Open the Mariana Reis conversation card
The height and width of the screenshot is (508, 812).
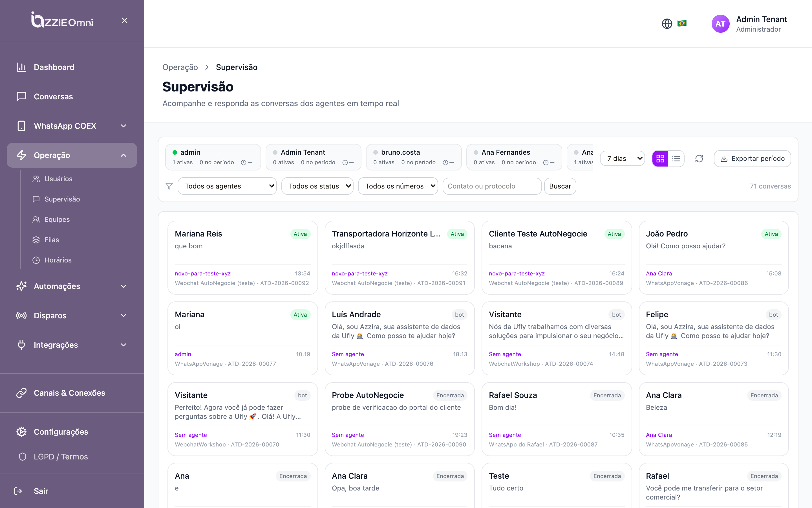242,258
